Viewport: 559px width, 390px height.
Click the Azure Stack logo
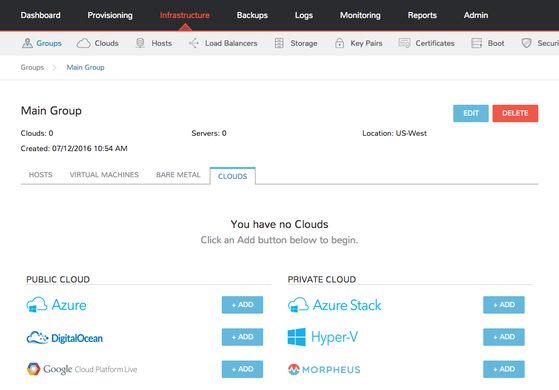(x=334, y=305)
